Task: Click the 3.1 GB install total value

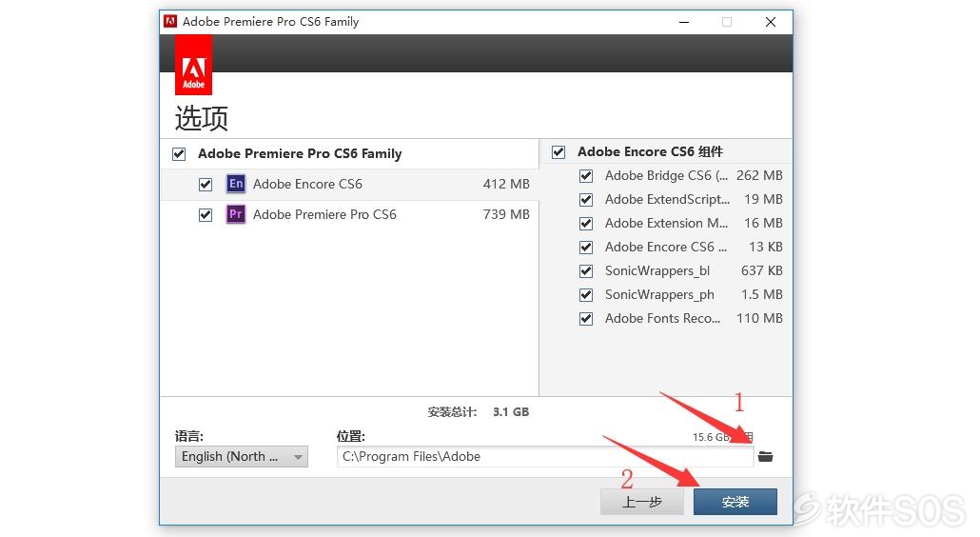Action: [x=511, y=412]
